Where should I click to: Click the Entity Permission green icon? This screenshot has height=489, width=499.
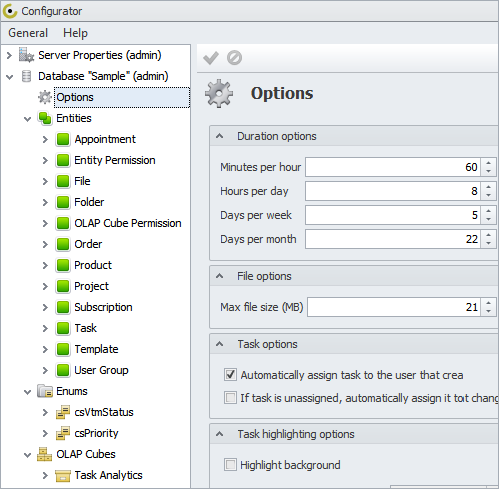[x=63, y=160]
